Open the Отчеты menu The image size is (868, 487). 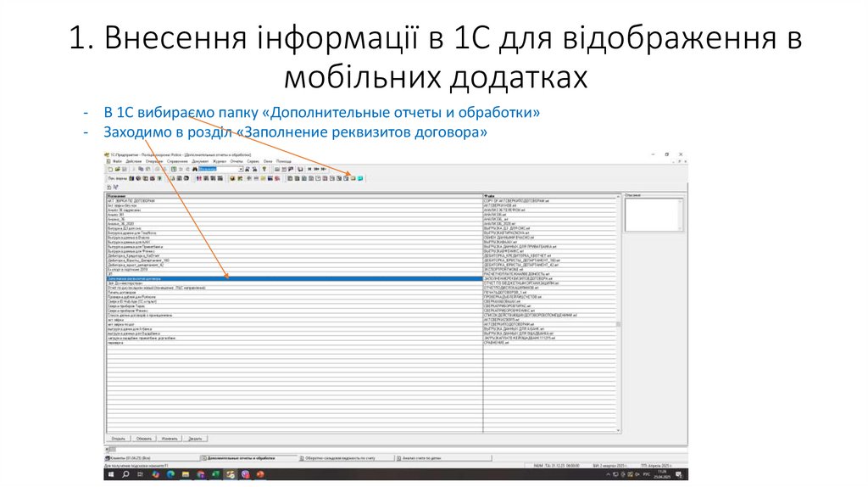point(236,161)
